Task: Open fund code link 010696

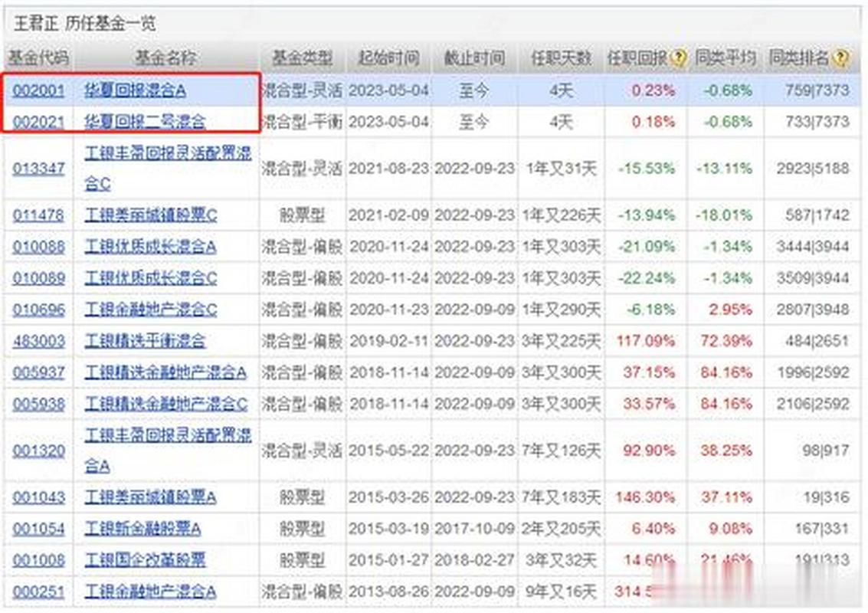Action: [39, 310]
